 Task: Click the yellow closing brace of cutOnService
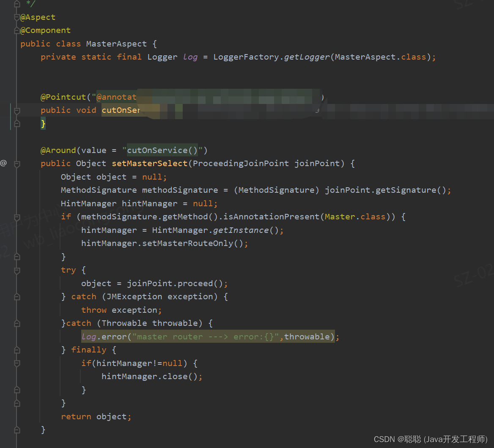(x=43, y=123)
